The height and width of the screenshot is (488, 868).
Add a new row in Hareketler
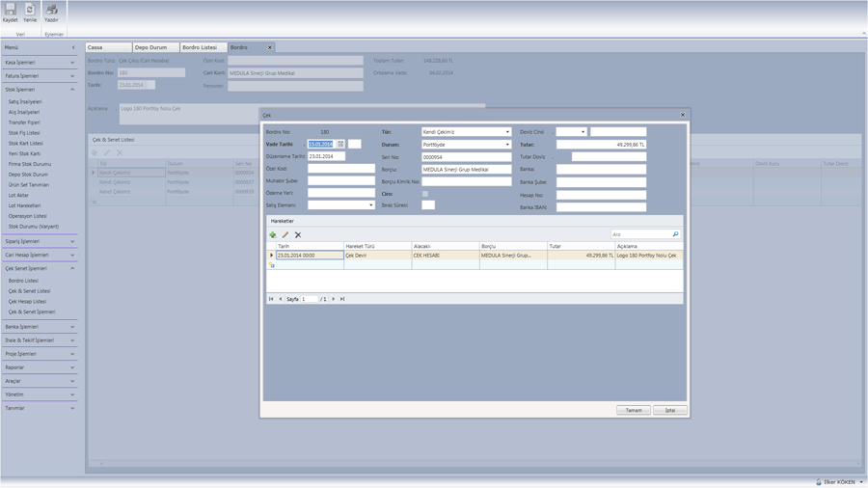(273, 234)
